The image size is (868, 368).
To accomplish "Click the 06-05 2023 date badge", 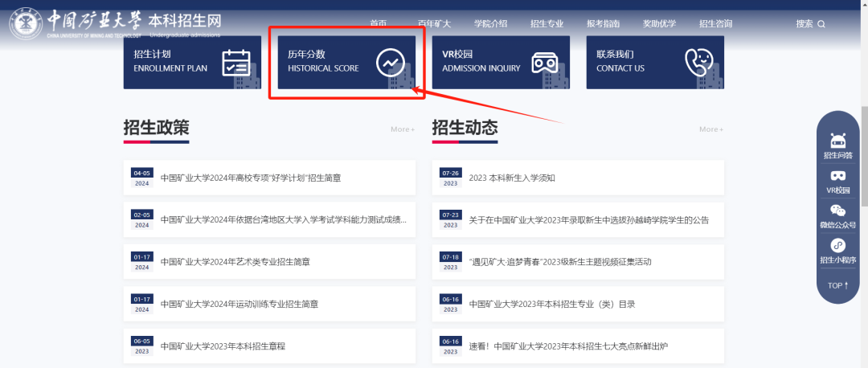I will click(141, 346).
